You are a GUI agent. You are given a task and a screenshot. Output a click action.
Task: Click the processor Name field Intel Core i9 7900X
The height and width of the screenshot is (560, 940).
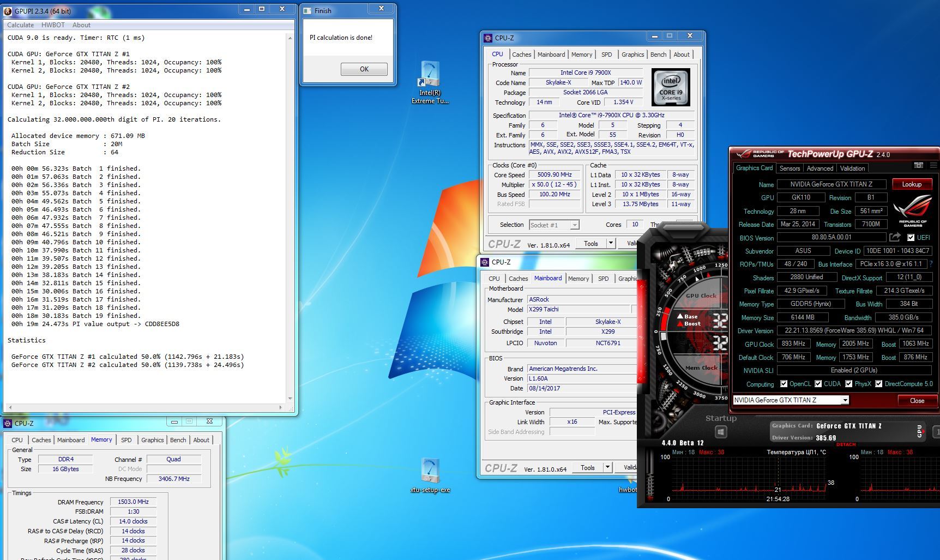pyautogui.click(x=586, y=73)
